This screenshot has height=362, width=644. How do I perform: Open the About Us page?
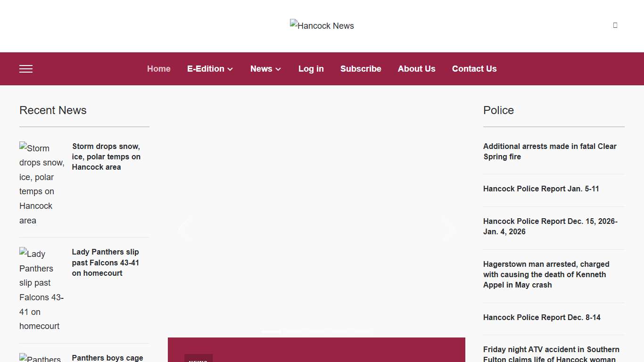(416, 69)
